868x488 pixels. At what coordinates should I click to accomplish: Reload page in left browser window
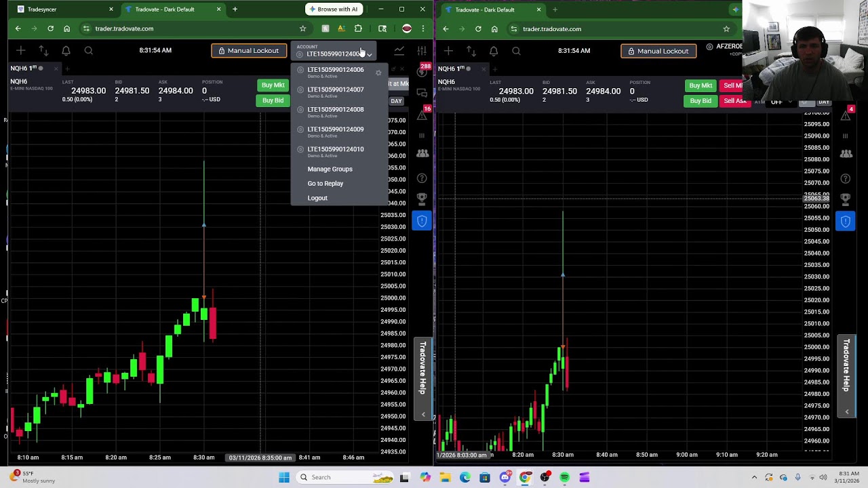pos(50,28)
